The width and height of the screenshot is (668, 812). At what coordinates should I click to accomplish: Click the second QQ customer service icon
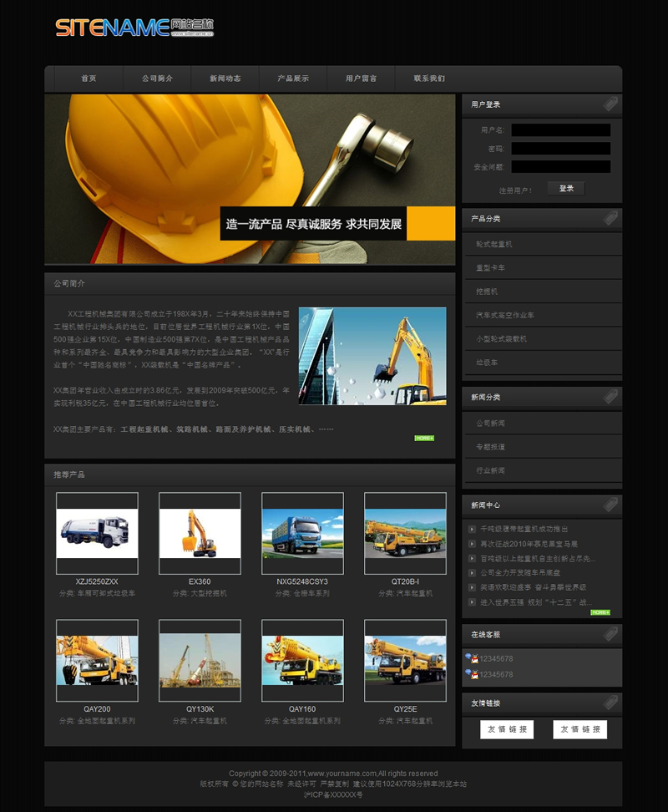click(473, 674)
